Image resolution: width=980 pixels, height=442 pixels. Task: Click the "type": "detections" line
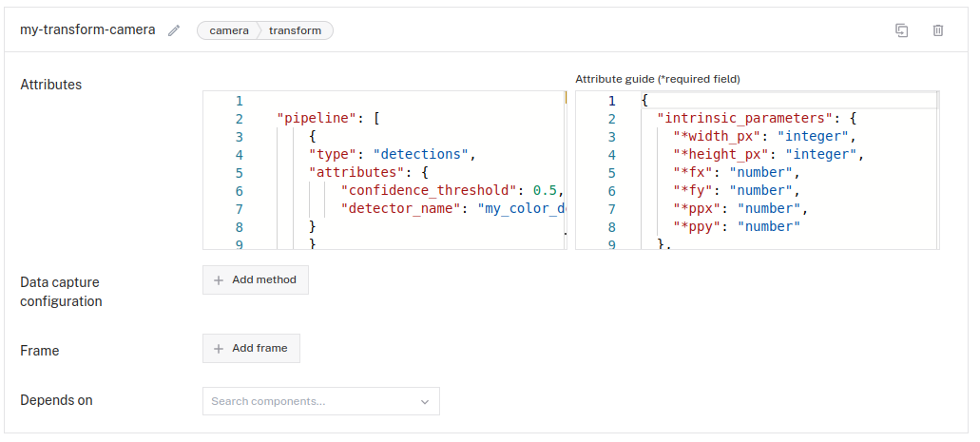pyautogui.click(x=391, y=155)
